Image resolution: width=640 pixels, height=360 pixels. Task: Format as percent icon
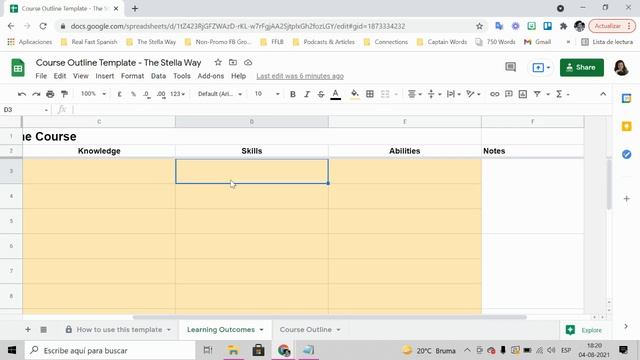pos(133,94)
